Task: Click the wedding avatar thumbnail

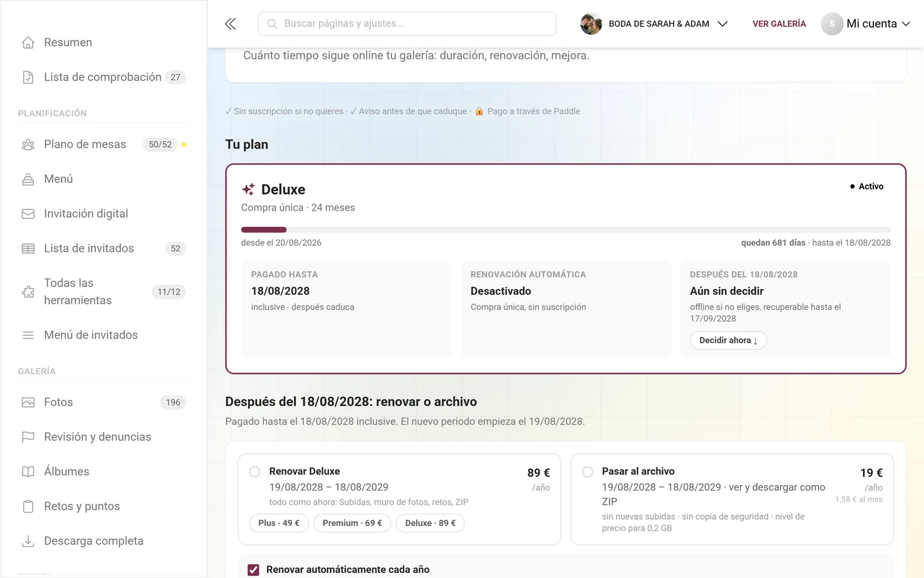Action: point(591,24)
